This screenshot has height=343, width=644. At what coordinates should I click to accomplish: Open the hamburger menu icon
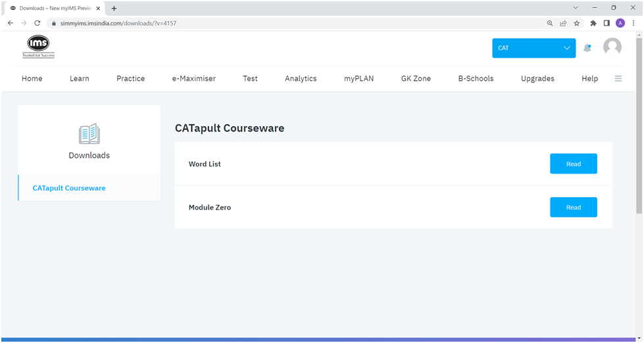click(x=618, y=78)
